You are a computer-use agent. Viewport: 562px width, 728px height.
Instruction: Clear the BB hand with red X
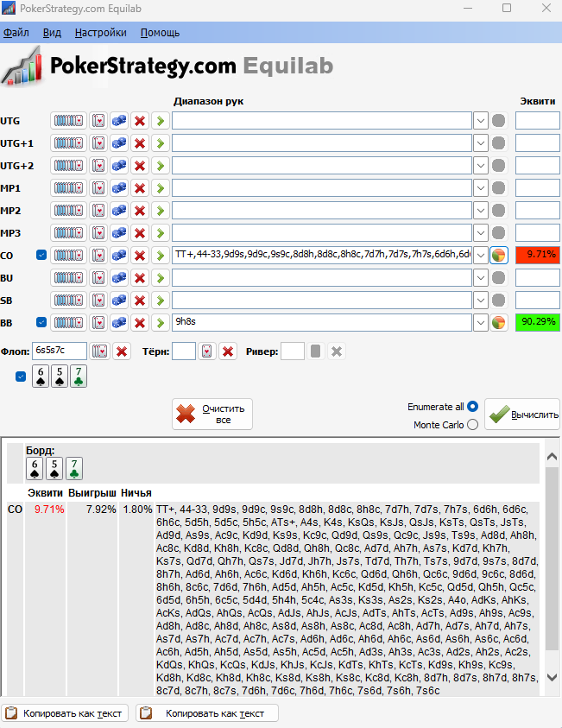(140, 323)
